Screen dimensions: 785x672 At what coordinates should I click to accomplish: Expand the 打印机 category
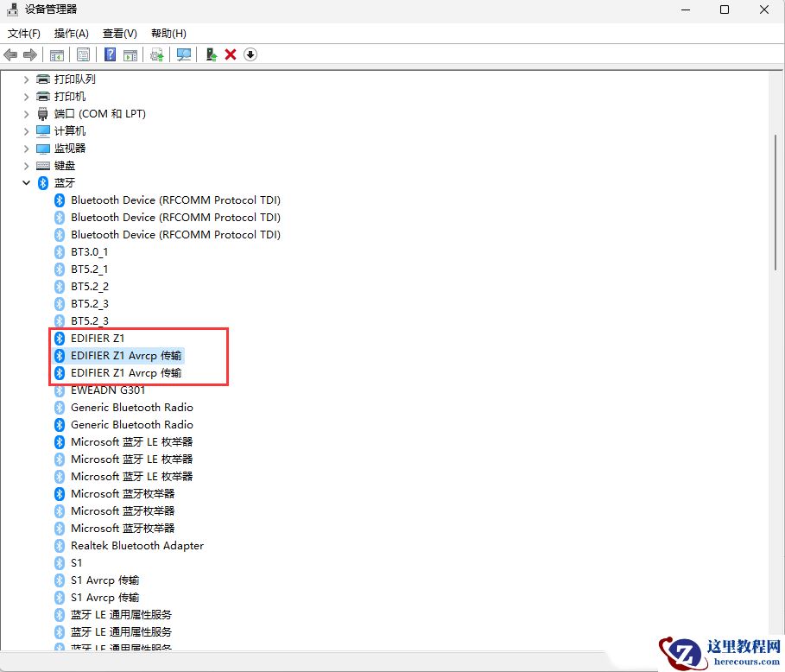click(x=26, y=96)
